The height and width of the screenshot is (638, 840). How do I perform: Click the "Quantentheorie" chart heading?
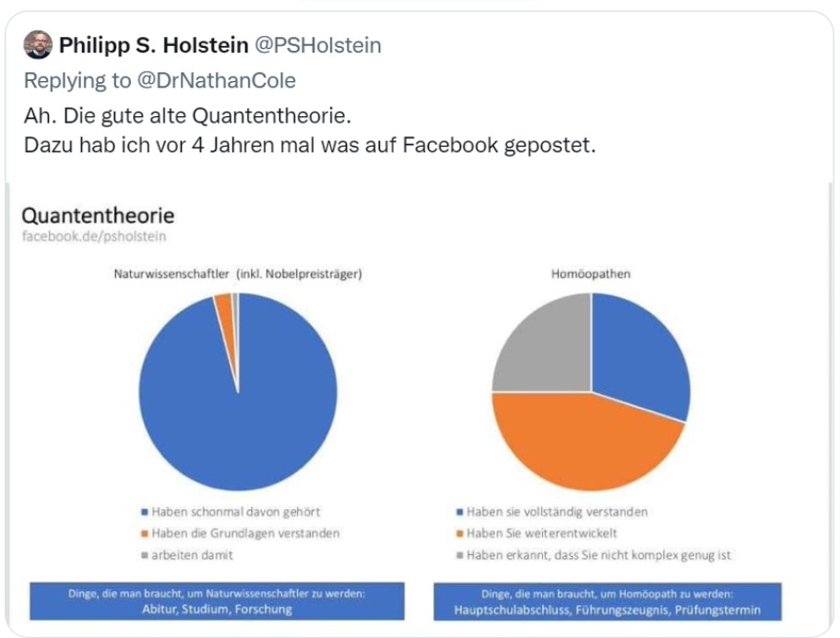97,216
